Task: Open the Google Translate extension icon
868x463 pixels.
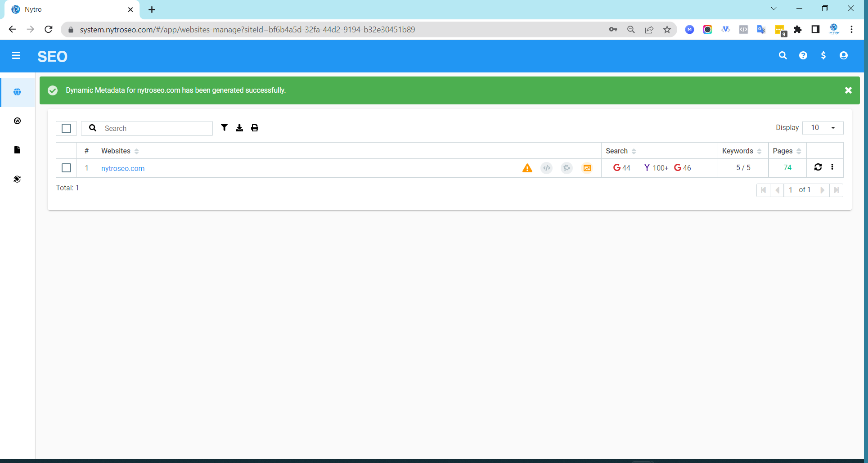Action: click(x=761, y=29)
